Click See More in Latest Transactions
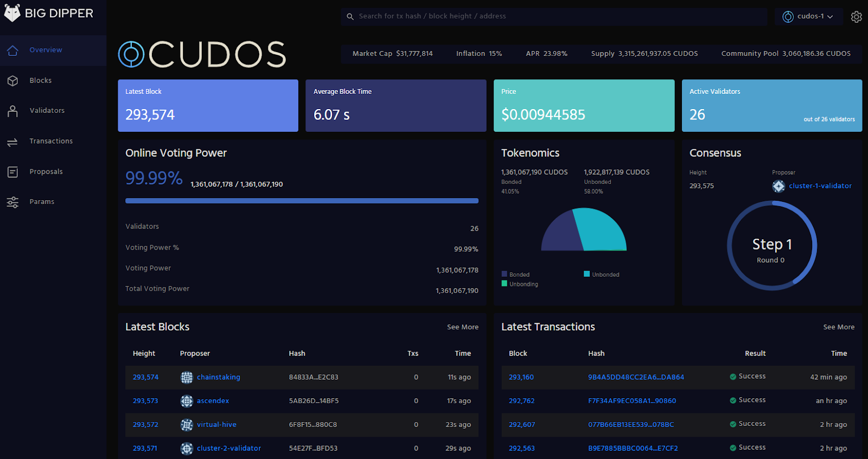The image size is (868, 459). (x=839, y=327)
